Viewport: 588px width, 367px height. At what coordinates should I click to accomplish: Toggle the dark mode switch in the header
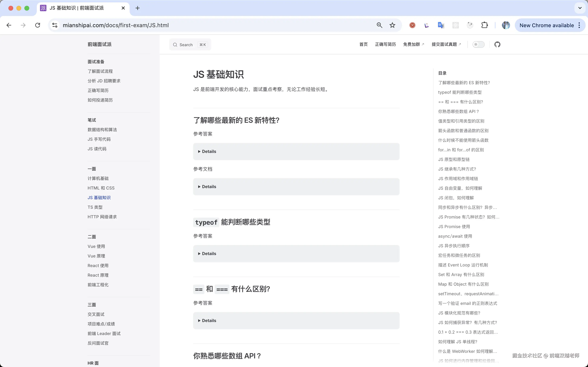tap(478, 44)
